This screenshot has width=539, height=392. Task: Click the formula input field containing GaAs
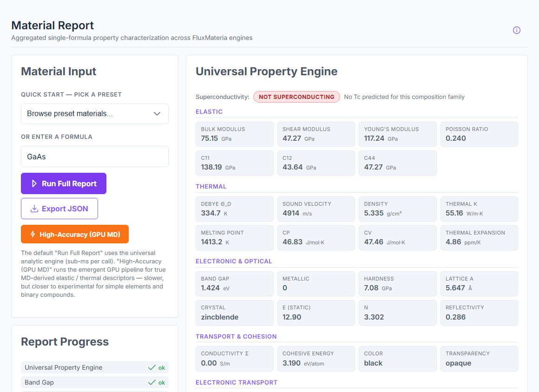[x=94, y=157]
